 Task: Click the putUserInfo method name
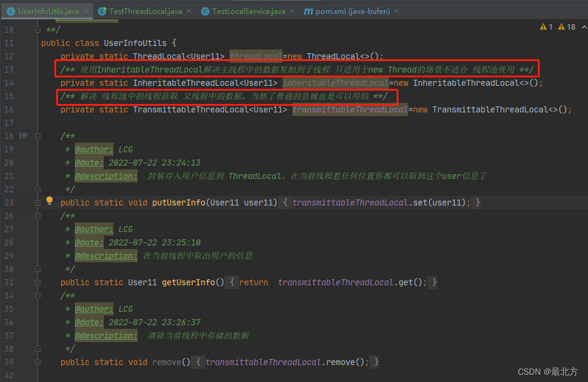tap(179, 203)
